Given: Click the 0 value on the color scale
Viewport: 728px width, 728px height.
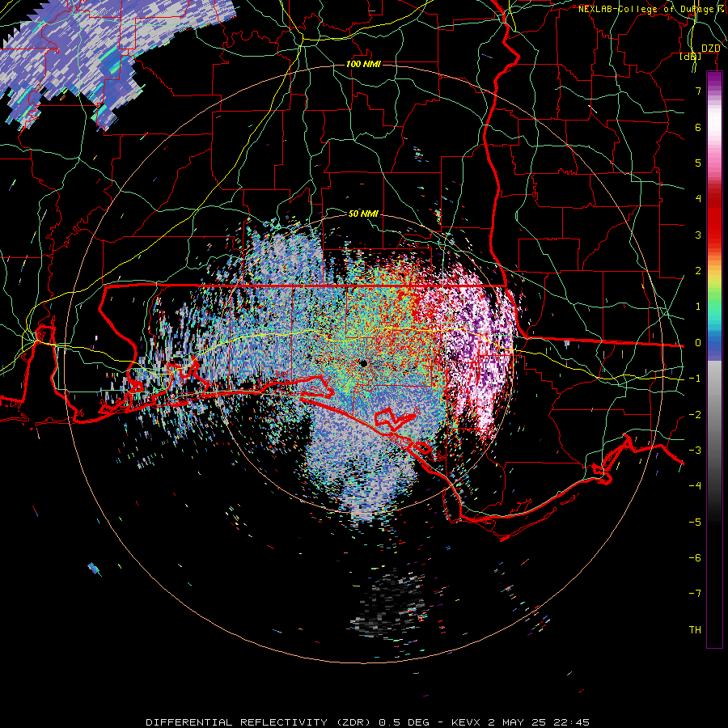Looking at the screenshot, I should tap(698, 343).
